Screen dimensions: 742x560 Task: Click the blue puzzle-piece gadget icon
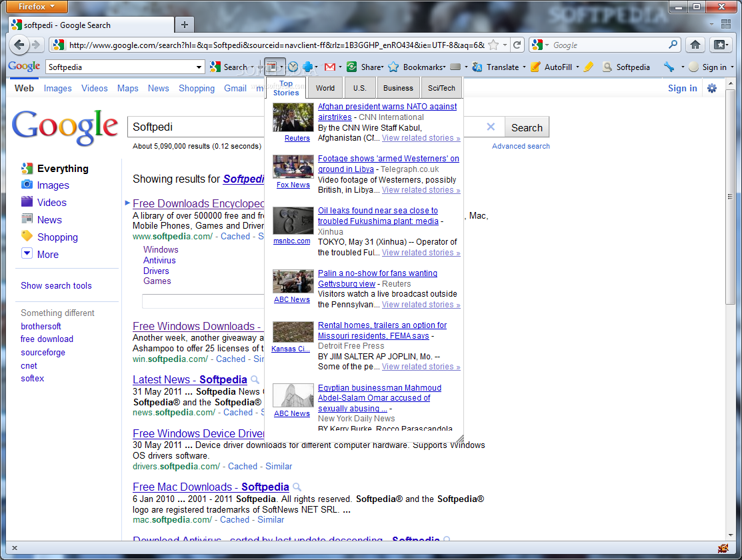(x=307, y=67)
